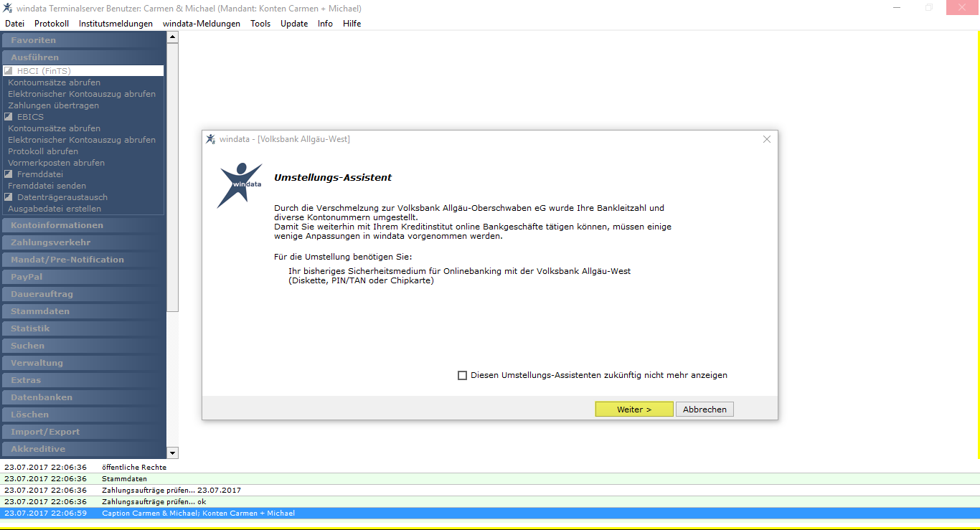980x530 pixels.
Task: Select 'Protokoll abrufen' under EBICS
Action: pyautogui.click(x=43, y=151)
